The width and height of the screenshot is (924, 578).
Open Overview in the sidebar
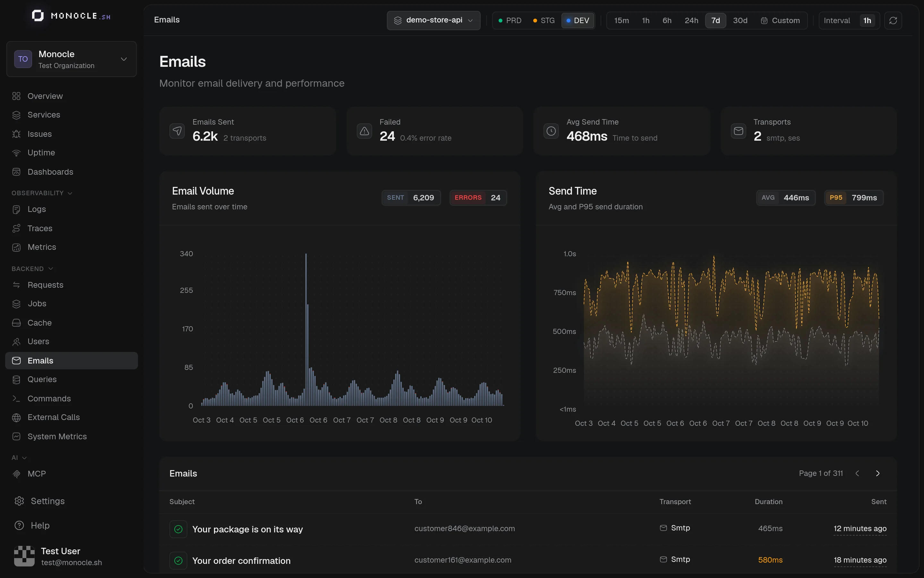(x=72, y=96)
